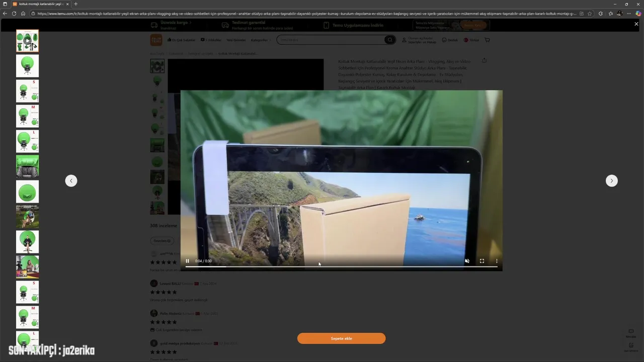The image size is (644, 362).
Task: Reload the page with the refresh icon
Action: pos(14,14)
